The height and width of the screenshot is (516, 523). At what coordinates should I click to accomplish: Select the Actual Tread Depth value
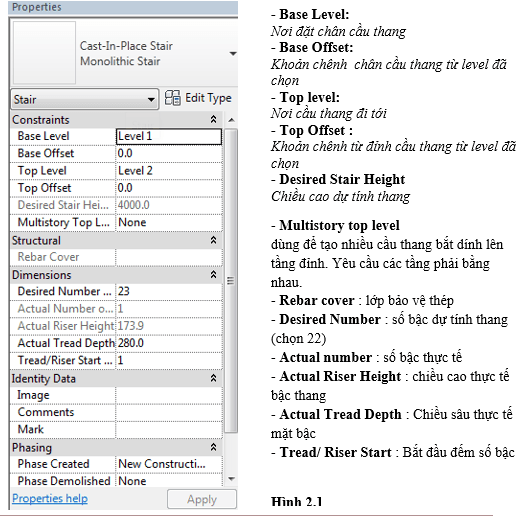pos(169,343)
